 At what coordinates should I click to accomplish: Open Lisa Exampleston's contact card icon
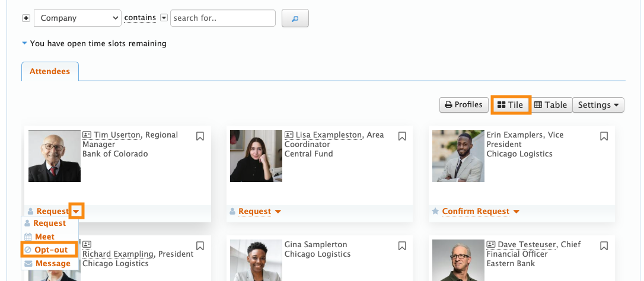(289, 135)
